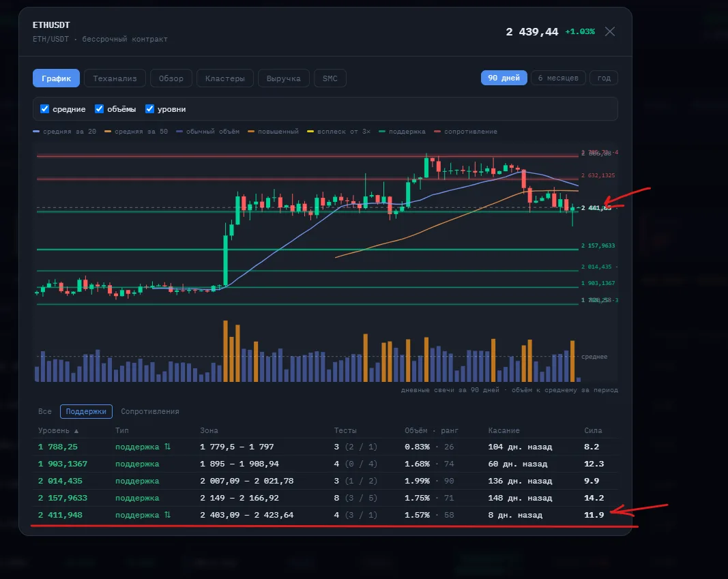Select the 2 014,435 level table row

[x=325, y=481]
